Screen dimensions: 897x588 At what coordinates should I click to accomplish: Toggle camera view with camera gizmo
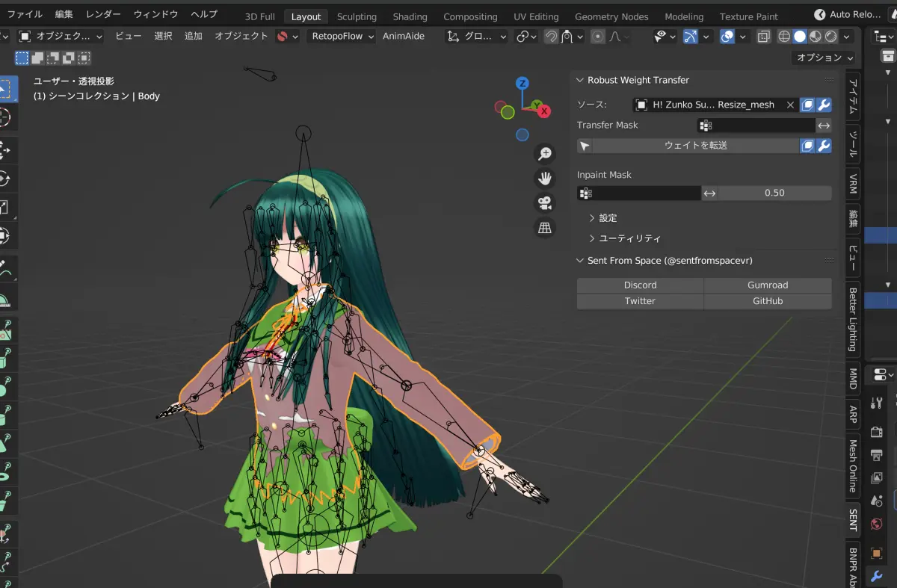click(x=545, y=203)
